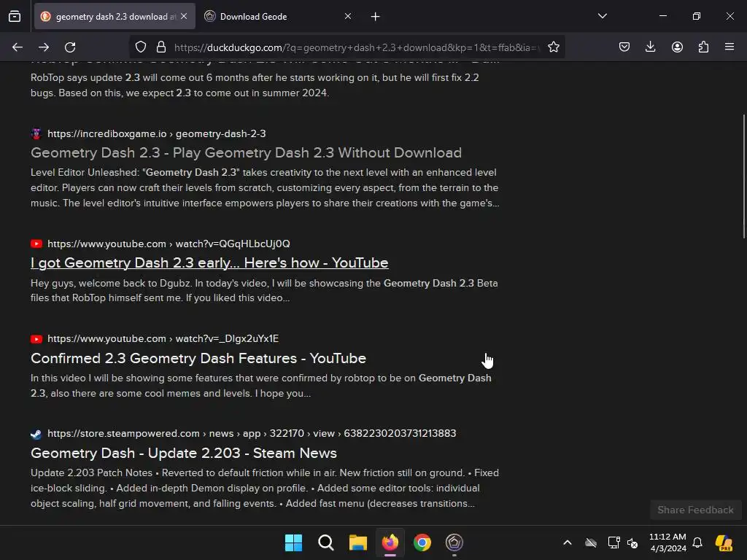Screen dimensions: 747x560
Task: Close the Download Geode tab
Action: click(348, 16)
